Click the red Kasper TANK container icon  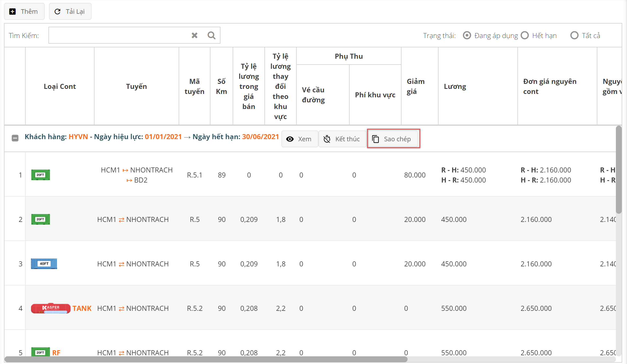(51, 308)
